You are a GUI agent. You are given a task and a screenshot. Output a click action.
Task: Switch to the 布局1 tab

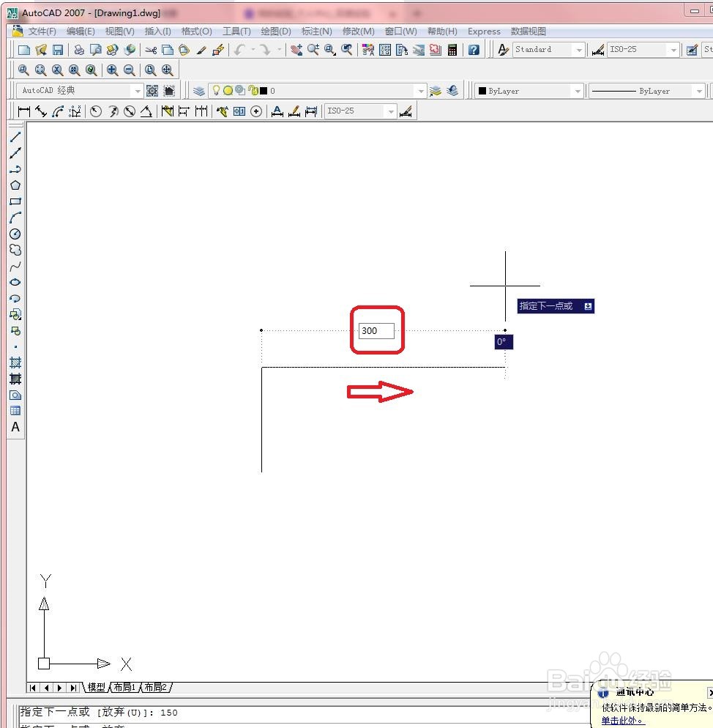pos(124,687)
